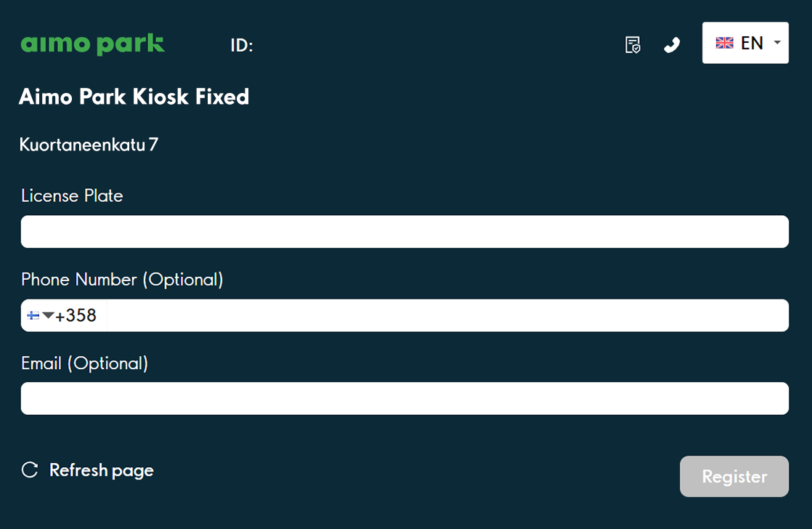
Task: Click the License Plate label
Action: coord(72,195)
